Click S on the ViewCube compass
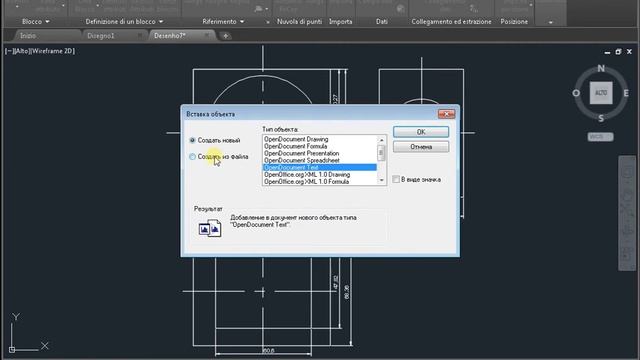This screenshot has height=360, width=640. (x=601, y=118)
